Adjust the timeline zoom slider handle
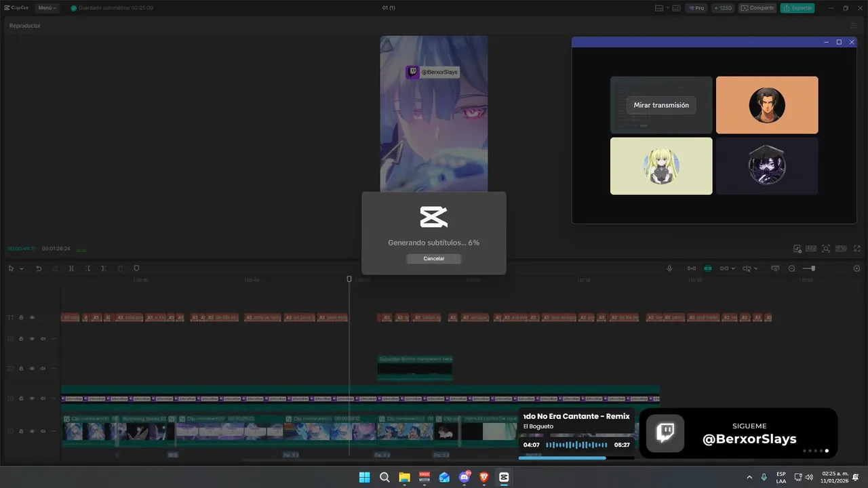The width and height of the screenshot is (868, 488). point(813,268)
